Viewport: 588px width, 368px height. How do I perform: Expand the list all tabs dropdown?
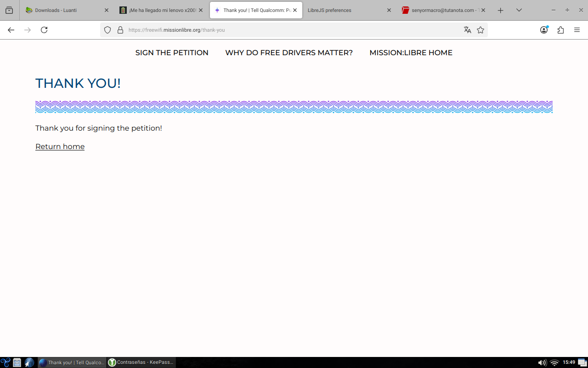(x=519, y=10)
